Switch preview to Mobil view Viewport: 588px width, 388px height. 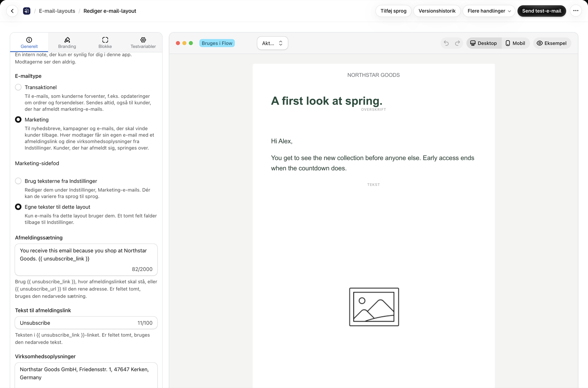click(x=515, y=43)
